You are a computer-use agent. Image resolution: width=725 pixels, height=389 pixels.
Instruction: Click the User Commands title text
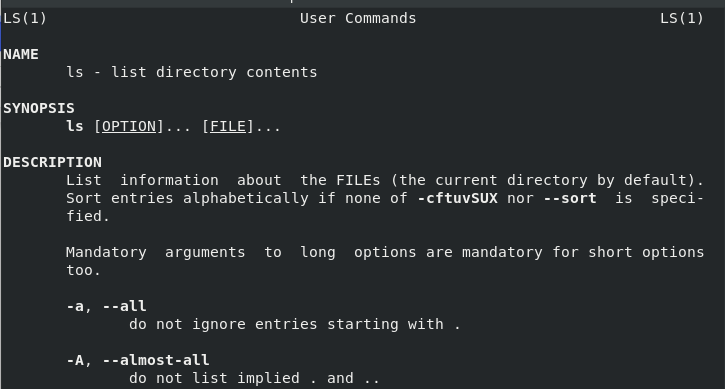tap(358, 19)
